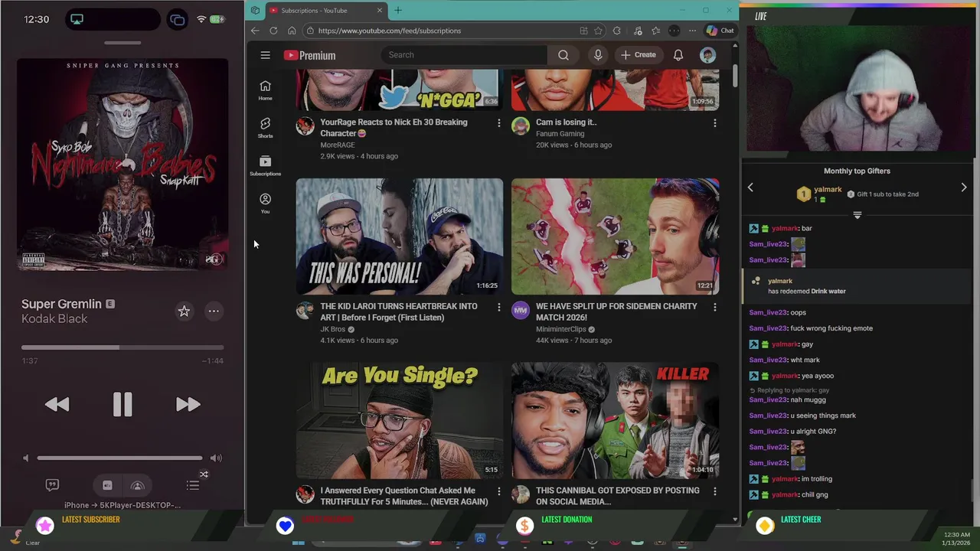This screenshot has width=980, height=551.
Task: Open Shorts in the YouTube sidebar
Action: click(x=265, y=128)
